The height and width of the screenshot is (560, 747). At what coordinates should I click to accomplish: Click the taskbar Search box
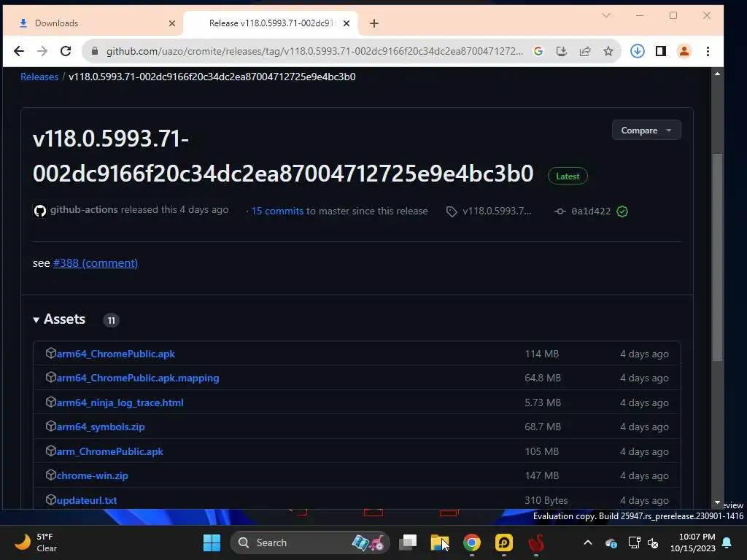(309, 542)
